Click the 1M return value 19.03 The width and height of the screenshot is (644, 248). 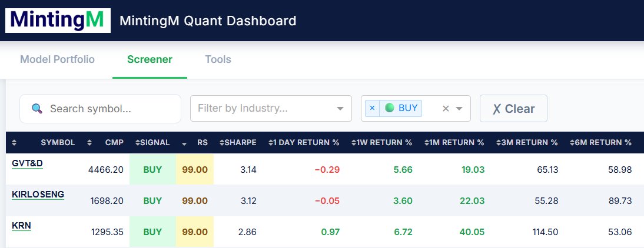point(472,170)
